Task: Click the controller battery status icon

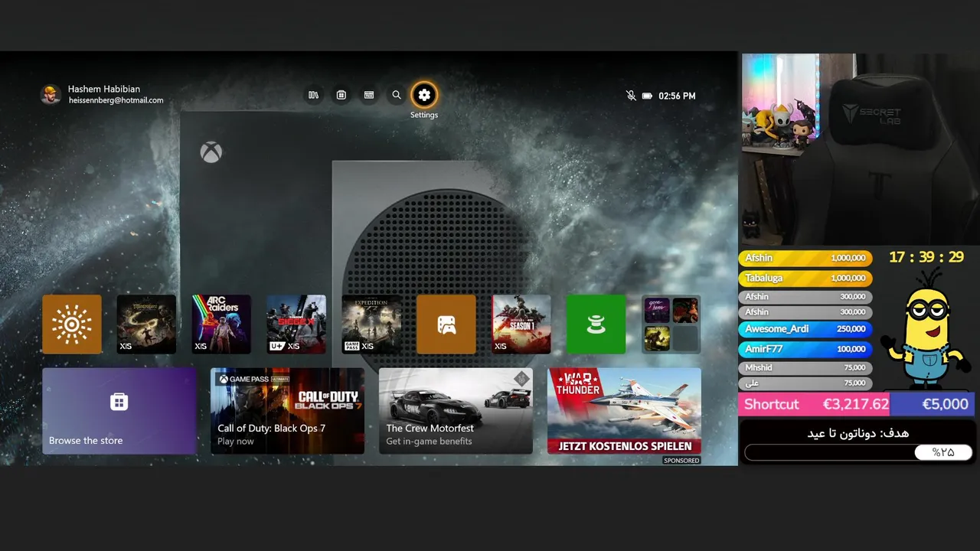Action: click(647, 96)
